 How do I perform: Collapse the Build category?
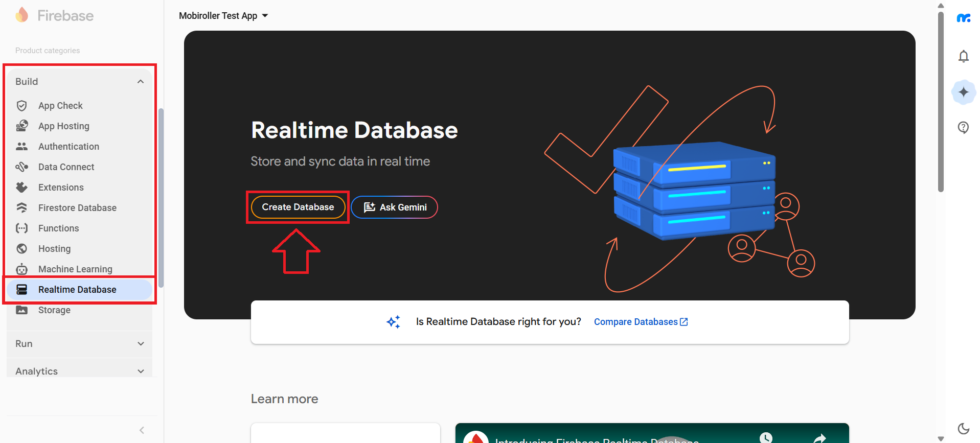141,82
